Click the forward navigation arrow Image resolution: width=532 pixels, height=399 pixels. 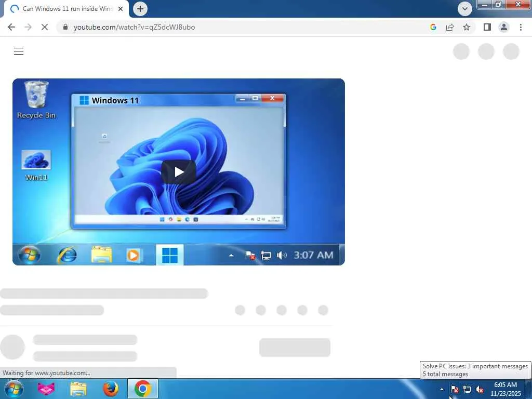28,27
